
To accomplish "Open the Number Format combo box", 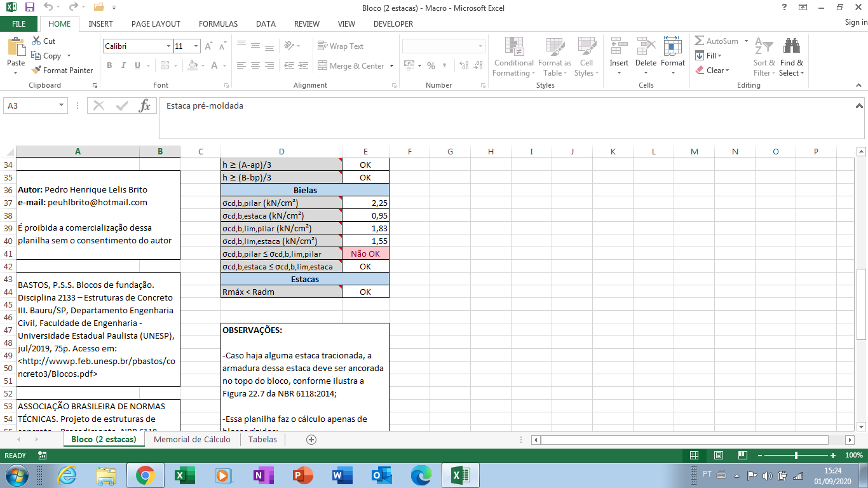I will (444, 46).
